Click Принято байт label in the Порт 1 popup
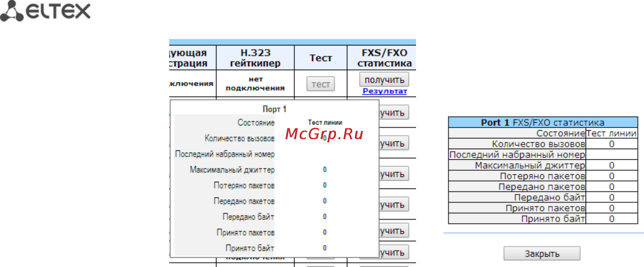 pos(250,248)
